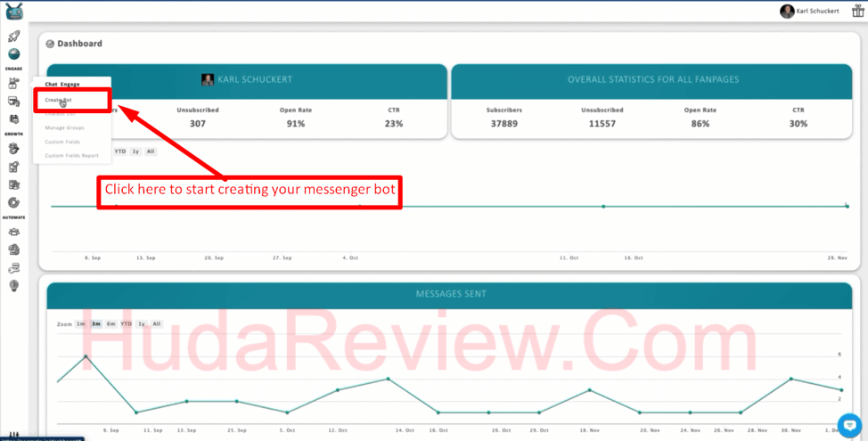Viewport: 868px width, 441px height.
Task: Click the KARL SCHUCKERT card header
Action: [x=247, y=81]
